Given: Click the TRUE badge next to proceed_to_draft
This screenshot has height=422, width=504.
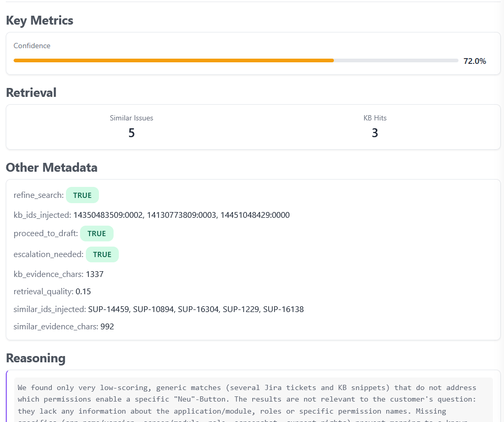Looking at the screenshot, I should [96, 234].
